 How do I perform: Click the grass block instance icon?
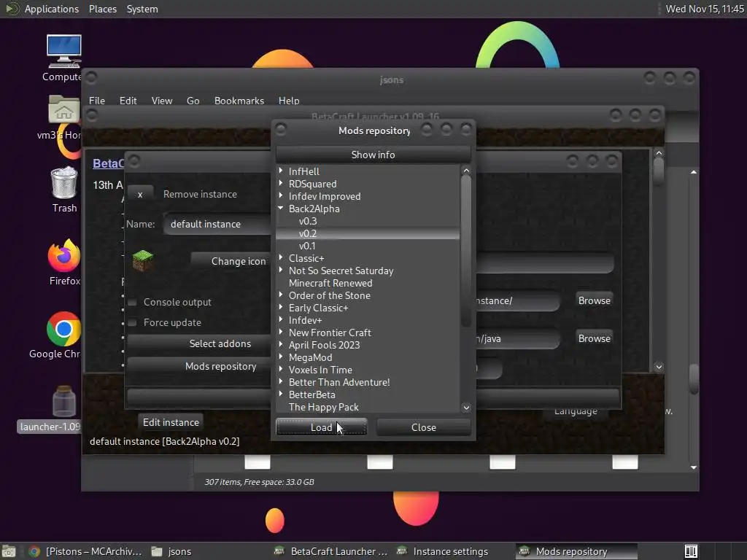click(142, 260)
